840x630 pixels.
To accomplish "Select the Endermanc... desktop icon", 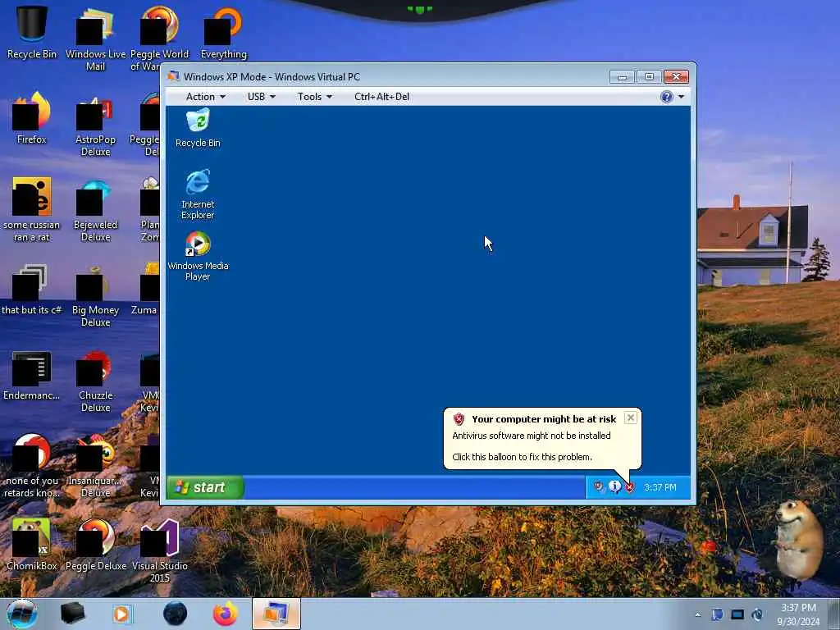I will (32, 376).
